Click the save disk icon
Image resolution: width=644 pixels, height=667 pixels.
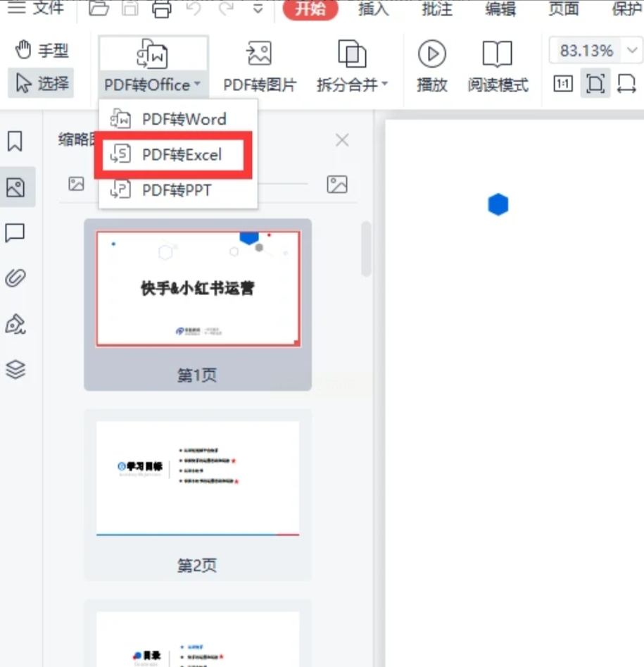coord(130,8)
